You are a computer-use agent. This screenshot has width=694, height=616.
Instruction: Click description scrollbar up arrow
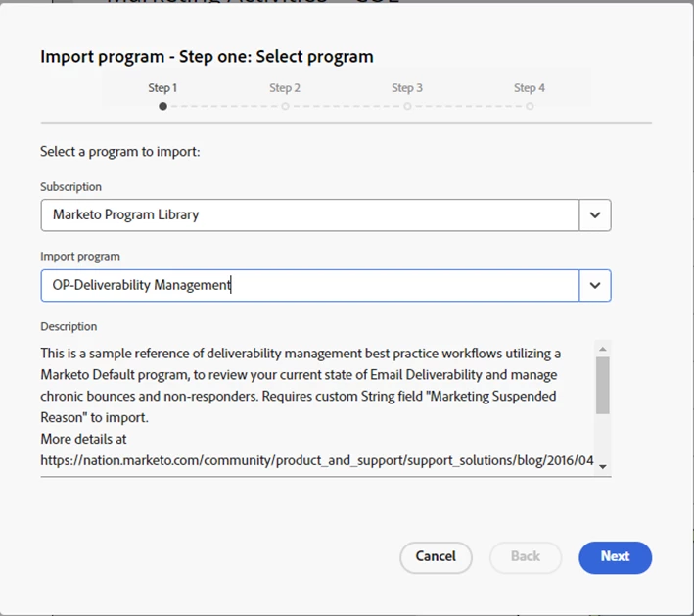602,349
